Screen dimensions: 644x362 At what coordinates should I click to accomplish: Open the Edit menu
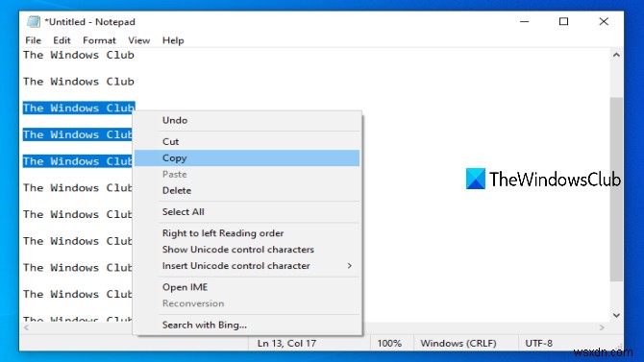point(62,40)
